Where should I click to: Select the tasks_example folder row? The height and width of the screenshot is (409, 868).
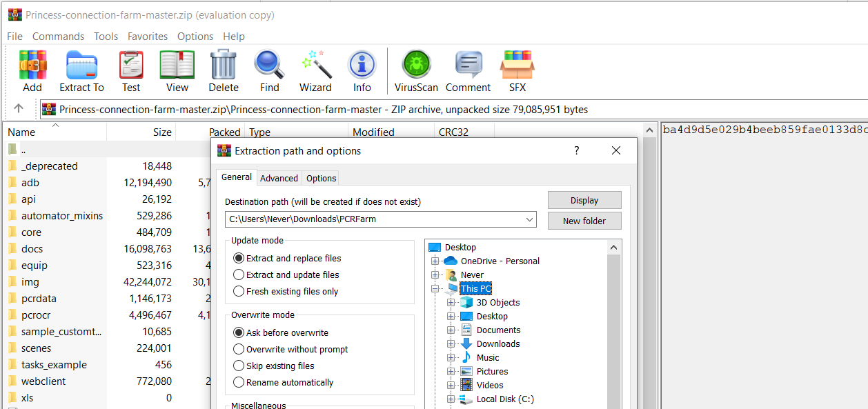coord(107,364)
